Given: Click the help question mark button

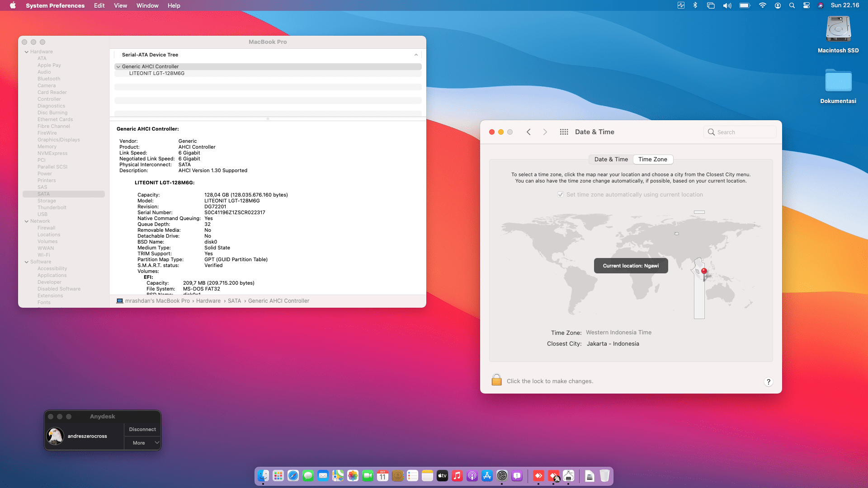Looking at the screenshot, I should 768,382.
